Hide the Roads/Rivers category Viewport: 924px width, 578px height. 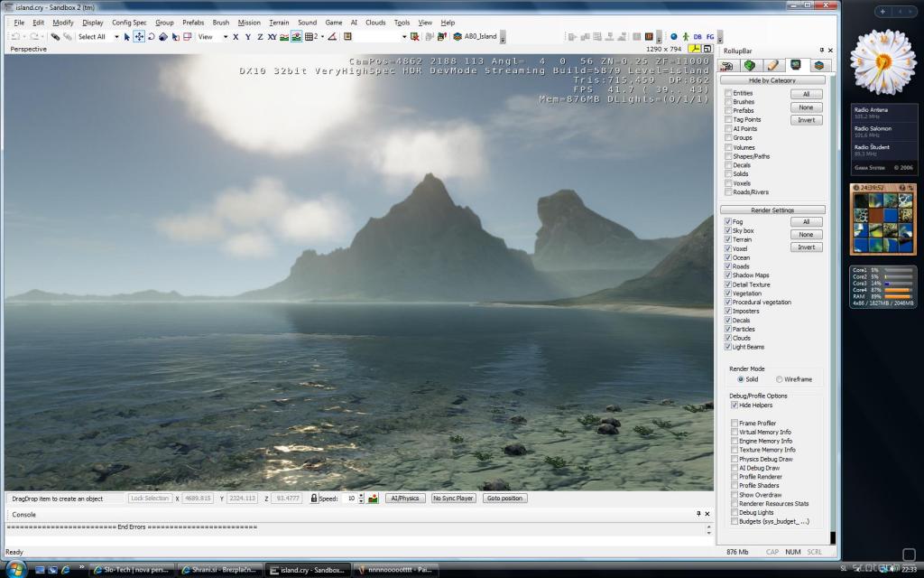point(728,192)
